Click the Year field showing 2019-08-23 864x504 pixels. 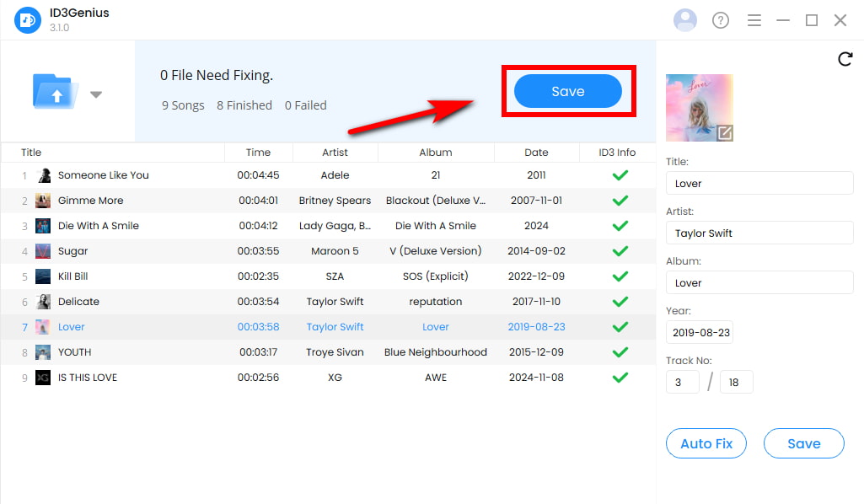click(699, 333)
